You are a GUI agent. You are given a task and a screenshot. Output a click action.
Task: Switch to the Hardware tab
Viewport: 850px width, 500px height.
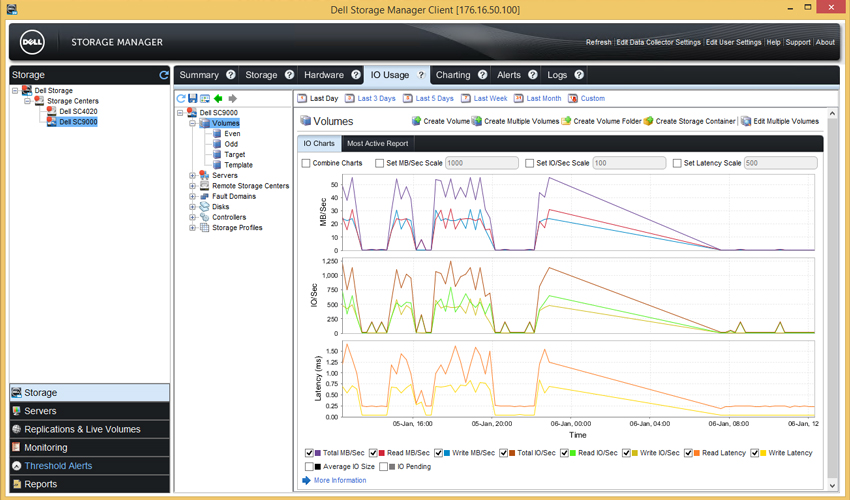(x=324, y=75)
